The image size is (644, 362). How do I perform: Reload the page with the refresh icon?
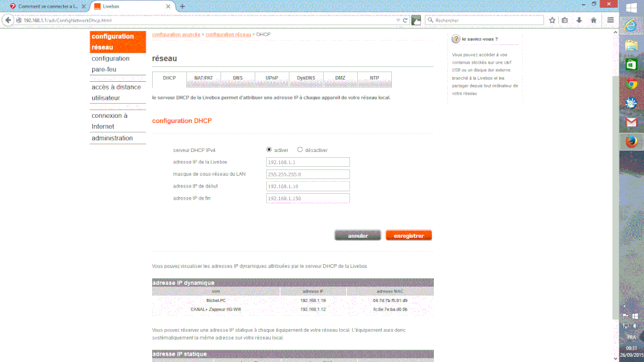pos(405,20)
